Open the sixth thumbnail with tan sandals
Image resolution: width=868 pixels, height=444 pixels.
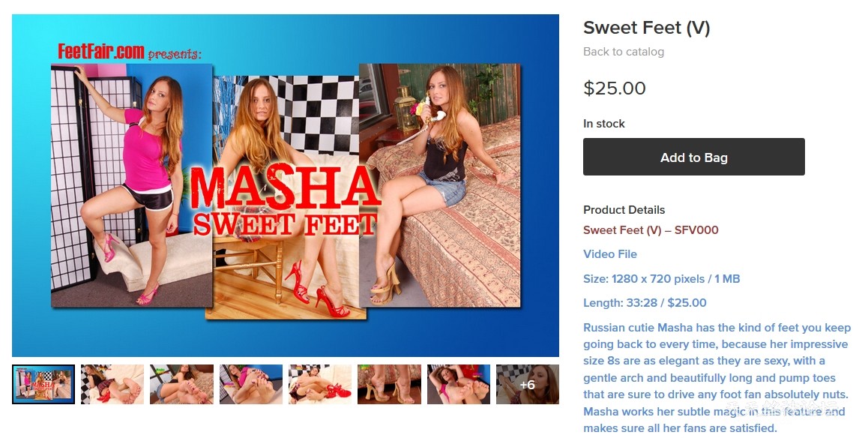(x=389, y=384)
